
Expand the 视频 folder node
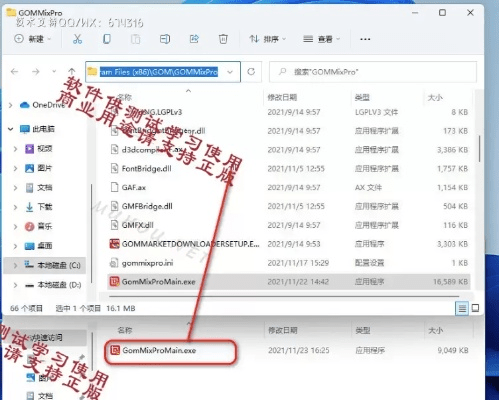click(x=15, y=149)
